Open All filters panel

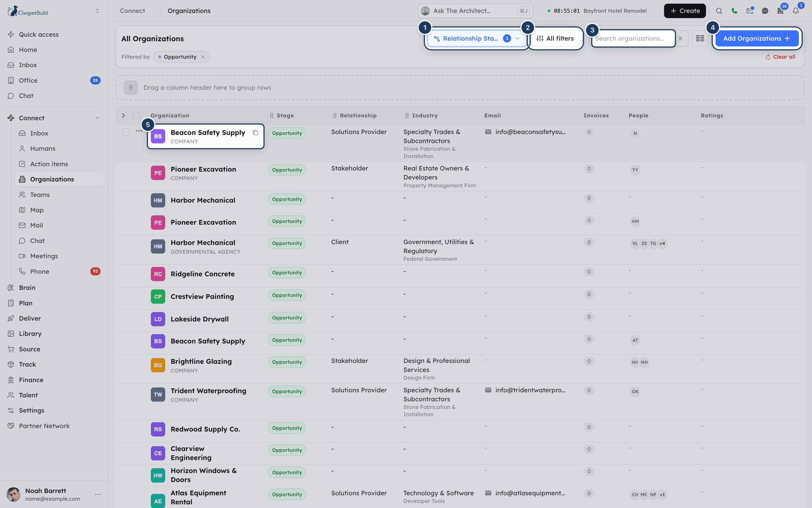pyautogui.click(x=555, y=38)
